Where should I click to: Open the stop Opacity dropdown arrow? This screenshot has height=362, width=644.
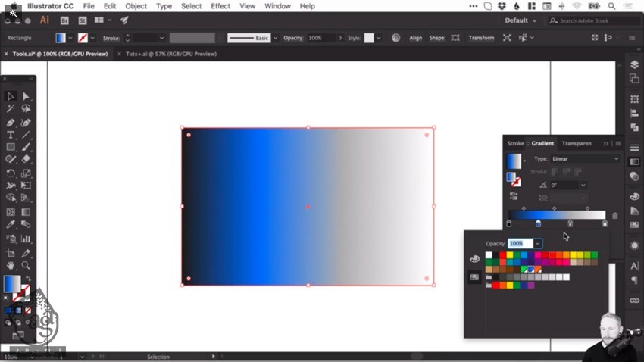[x=537, y=243]
